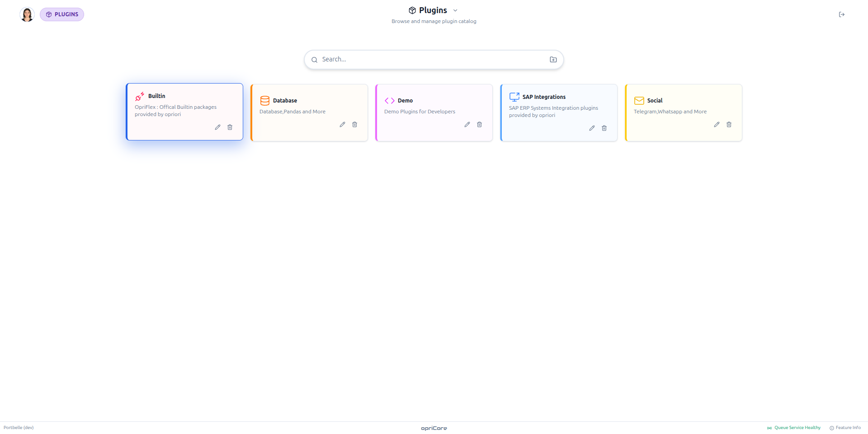
Task: Click the add folder icon in search bar
Action: click(x=553, y=60)
